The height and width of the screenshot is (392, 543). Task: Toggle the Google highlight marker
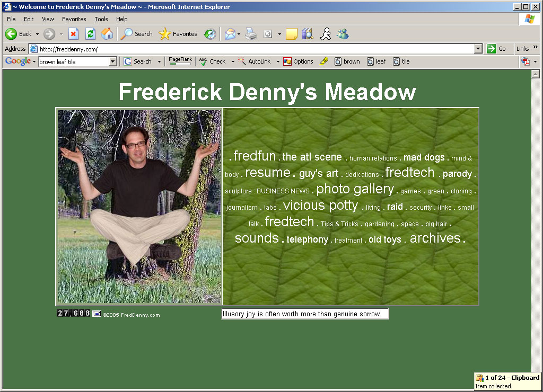(x=324, y=61)
